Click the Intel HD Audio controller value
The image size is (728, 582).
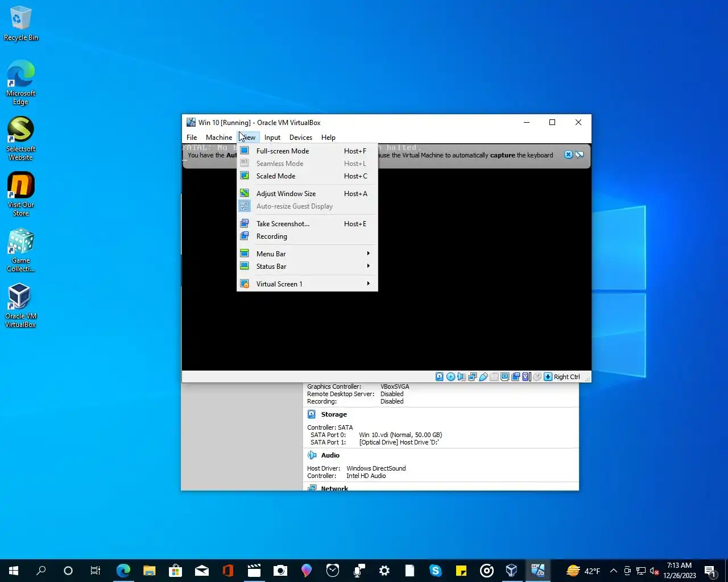pos(366,476)
